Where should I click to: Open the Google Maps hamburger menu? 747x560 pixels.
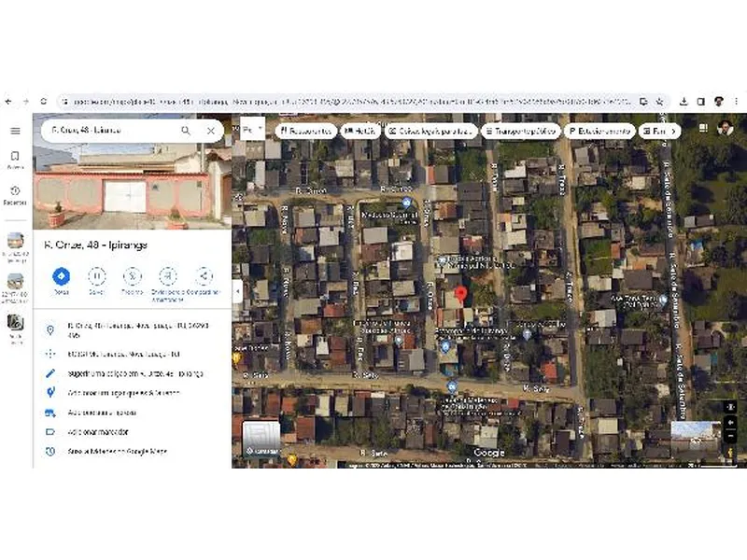(x=15, y=131)
